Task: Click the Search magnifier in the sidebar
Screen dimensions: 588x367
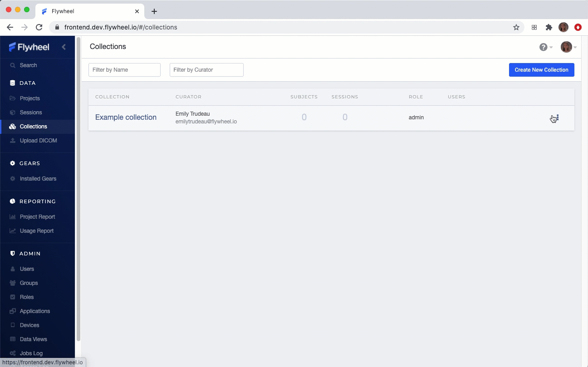Action: 13,65
